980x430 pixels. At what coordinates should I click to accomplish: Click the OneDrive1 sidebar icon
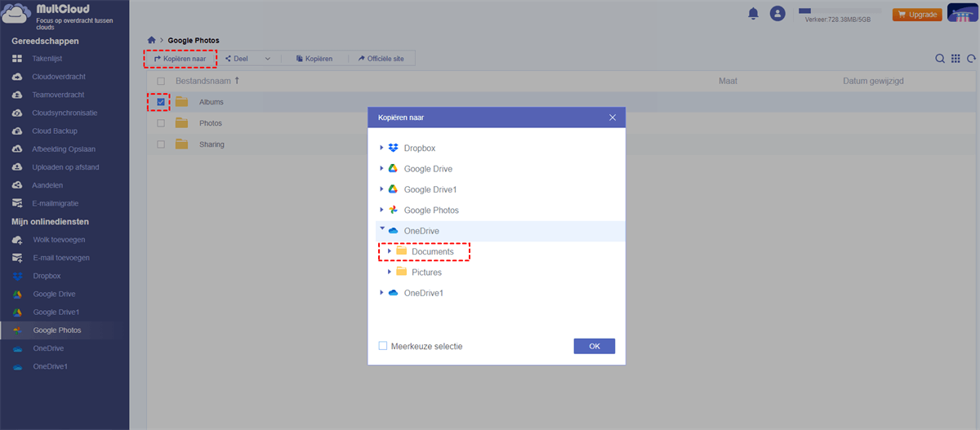point(16,367)
